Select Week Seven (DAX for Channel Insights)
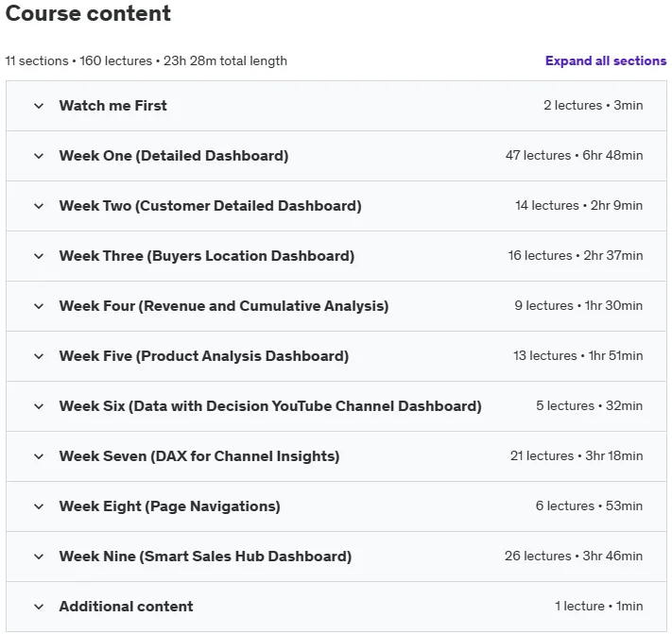672x634 pixels. tap(199, 455)
